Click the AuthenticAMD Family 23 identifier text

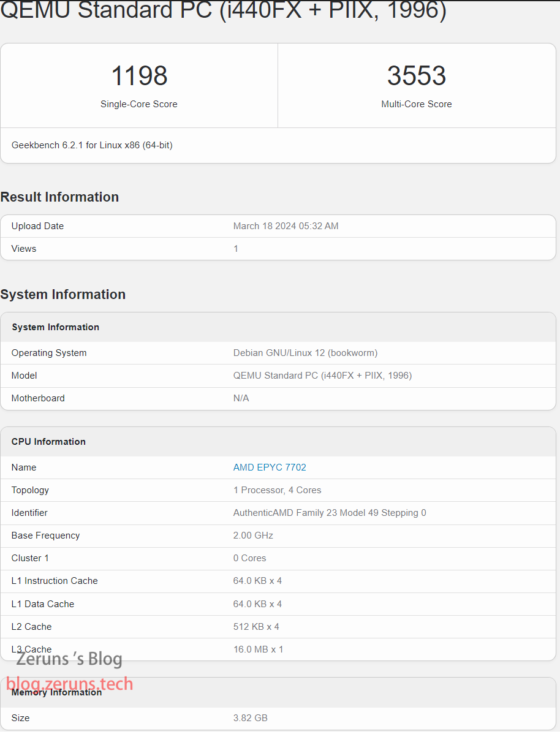point(330,513)
